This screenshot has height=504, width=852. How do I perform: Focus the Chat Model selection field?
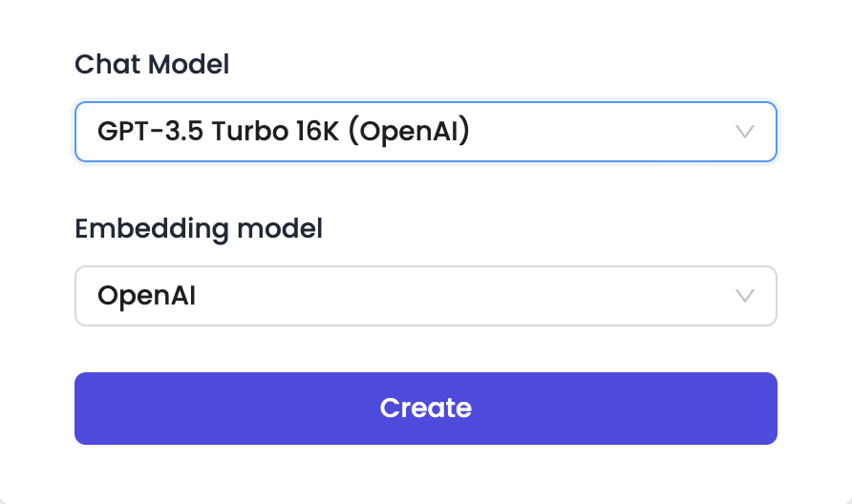click(x=425, y=132)
